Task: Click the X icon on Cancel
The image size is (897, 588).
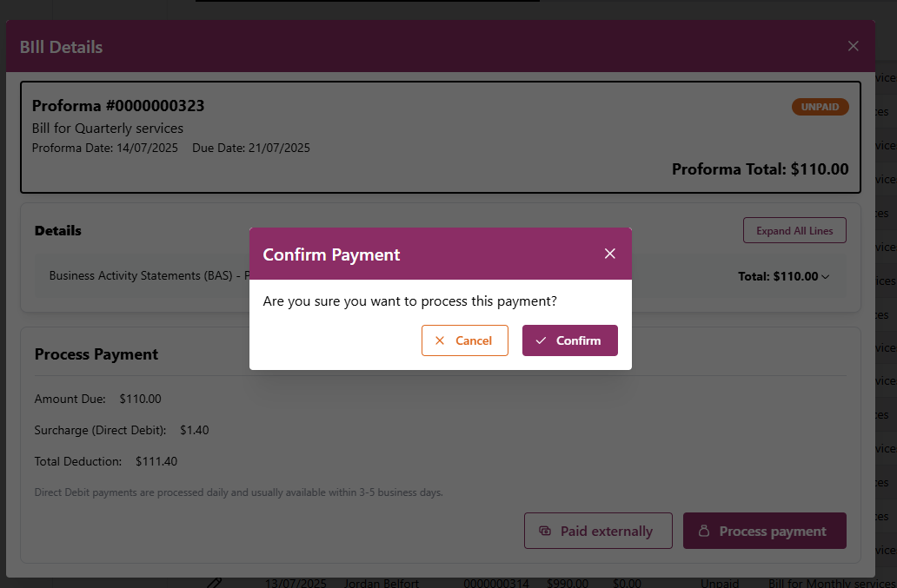Action: 440,340
